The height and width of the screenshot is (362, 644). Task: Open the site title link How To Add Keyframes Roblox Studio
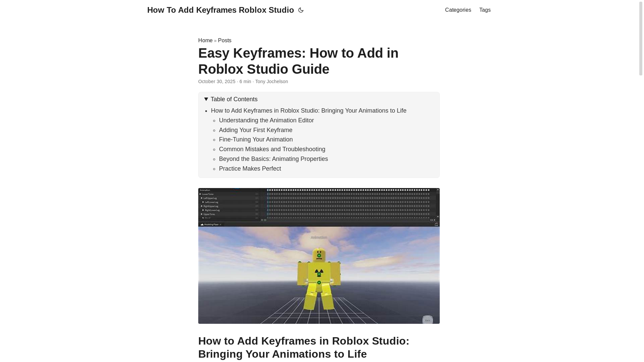tap(220, 10)
